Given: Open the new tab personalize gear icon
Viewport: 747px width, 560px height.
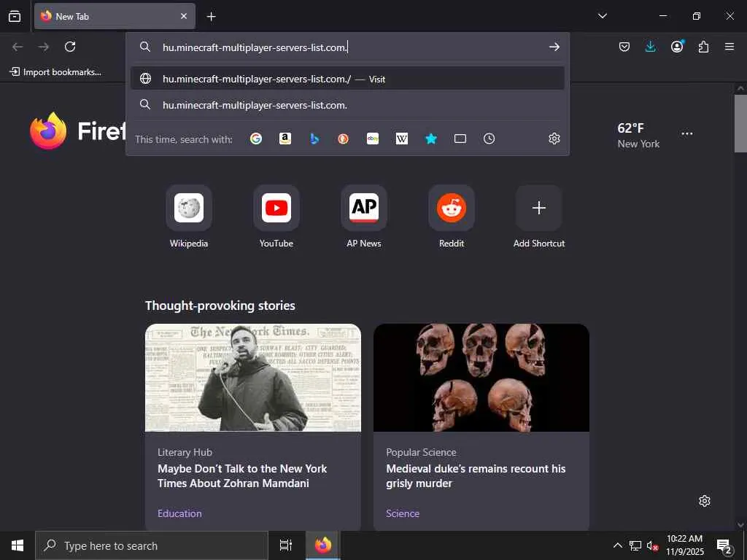Looking at the screenshot, I should click(x=705, y=501).
